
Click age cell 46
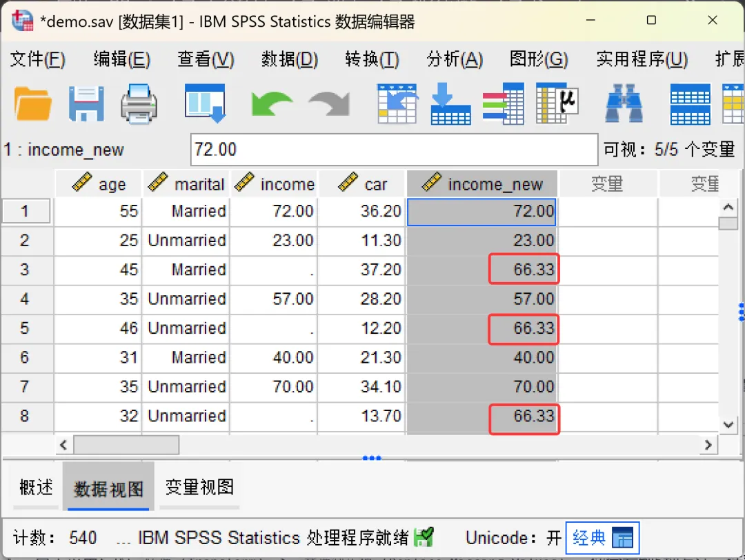(x=99, y=328)
